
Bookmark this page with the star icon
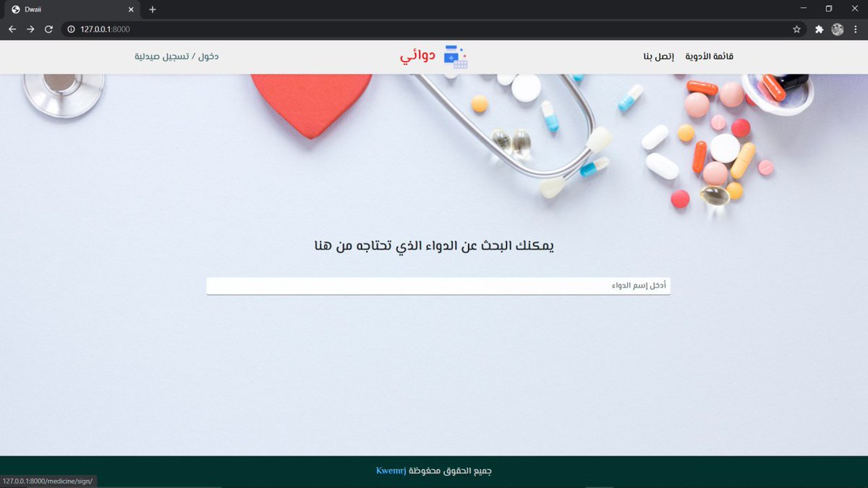click(796, 29)
